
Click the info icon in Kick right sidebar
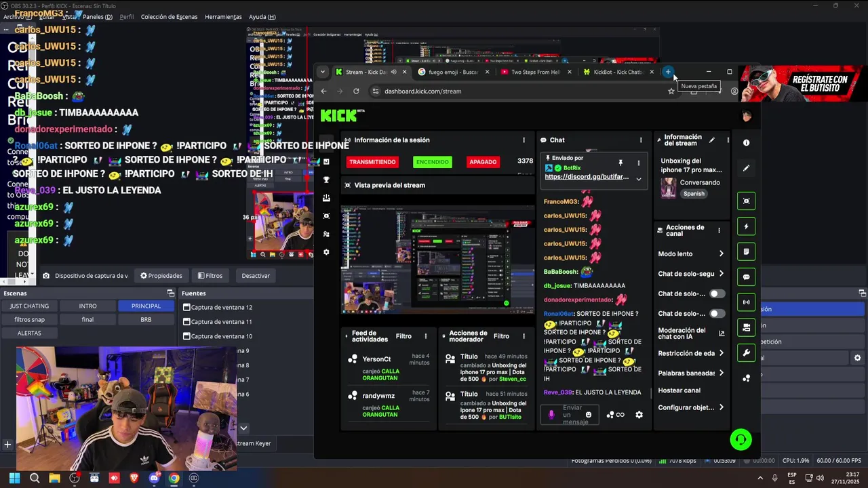tap(746, 143)
